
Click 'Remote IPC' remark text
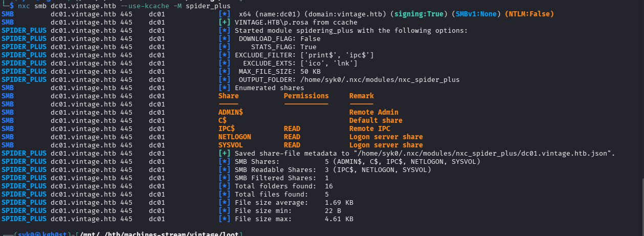(x=370, y=128)
